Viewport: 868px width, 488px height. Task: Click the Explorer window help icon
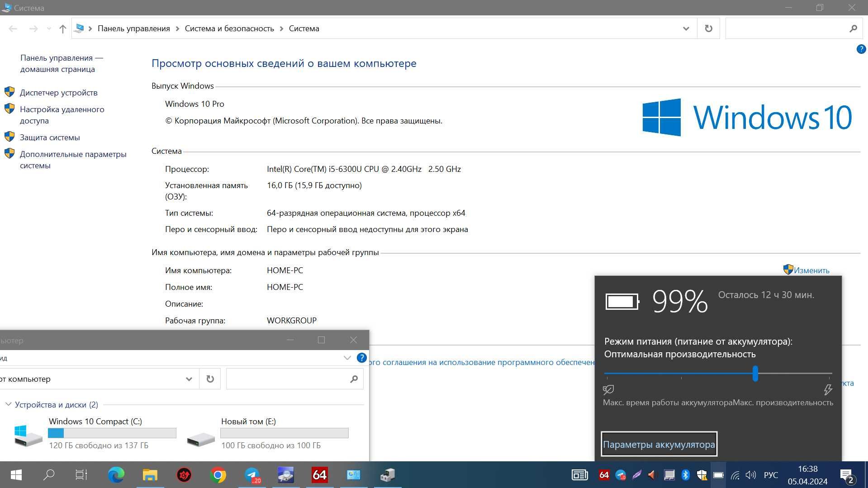361,358
